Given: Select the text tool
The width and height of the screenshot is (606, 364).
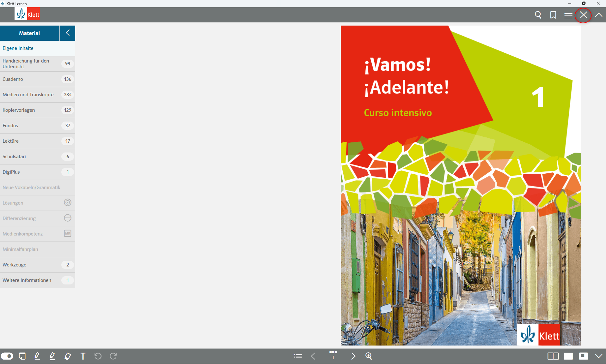Looking at the screenshot, I should tap(83, 356).
